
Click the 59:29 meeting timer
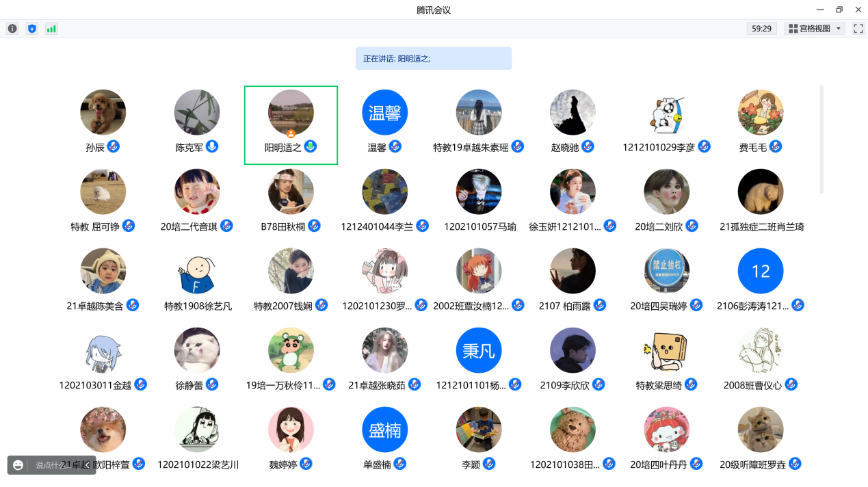(761, 29)
